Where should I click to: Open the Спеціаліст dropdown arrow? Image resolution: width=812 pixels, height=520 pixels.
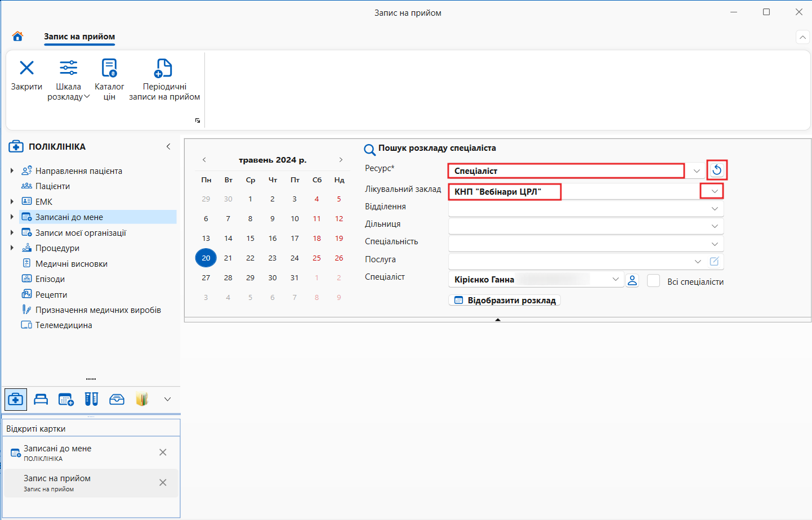615,279
